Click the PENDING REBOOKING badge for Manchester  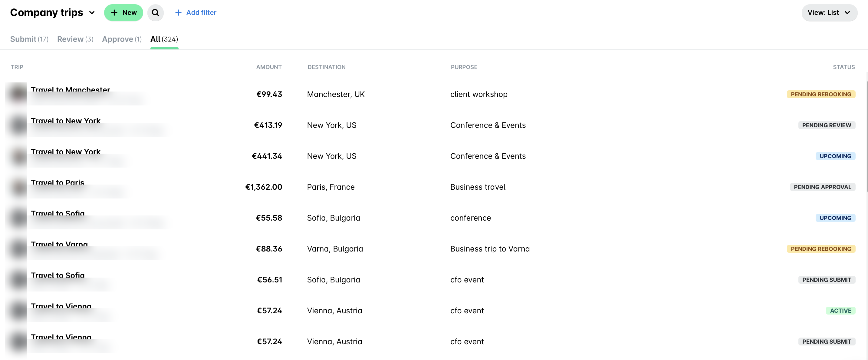tap(821, 95)
